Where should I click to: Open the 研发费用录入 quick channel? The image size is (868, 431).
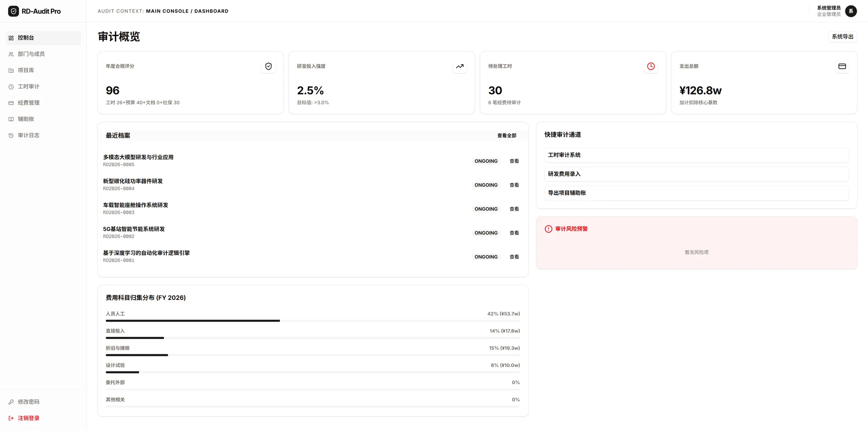[697, 174]
